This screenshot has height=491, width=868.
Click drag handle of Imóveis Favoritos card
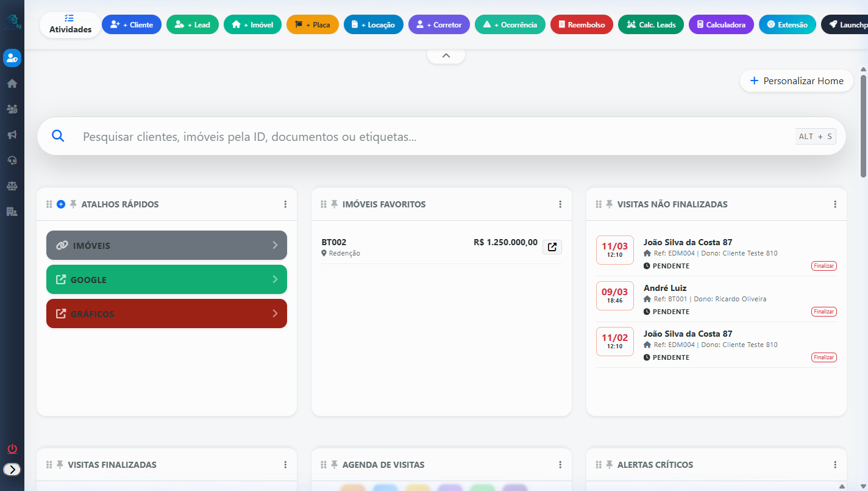[x=324, y=204]
